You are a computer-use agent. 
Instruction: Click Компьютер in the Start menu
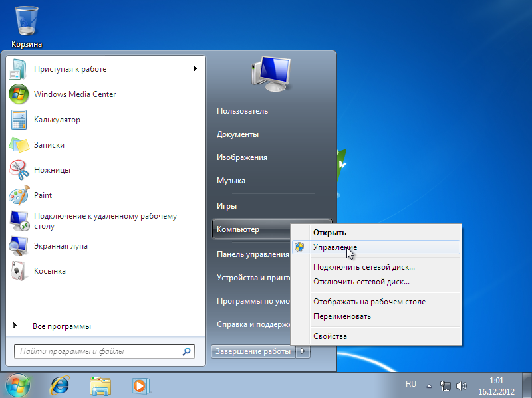point(251,229)
